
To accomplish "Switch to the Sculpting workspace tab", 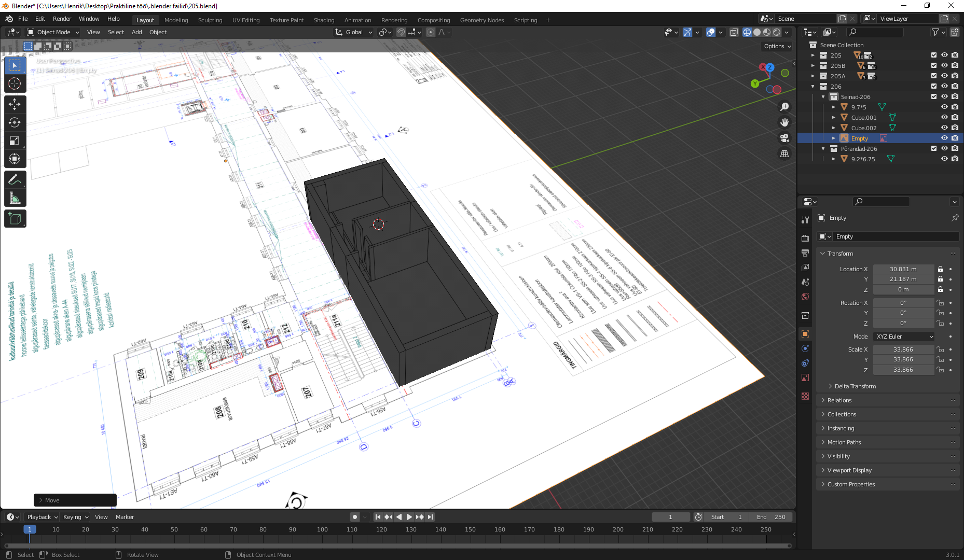I will pos(210,20).
